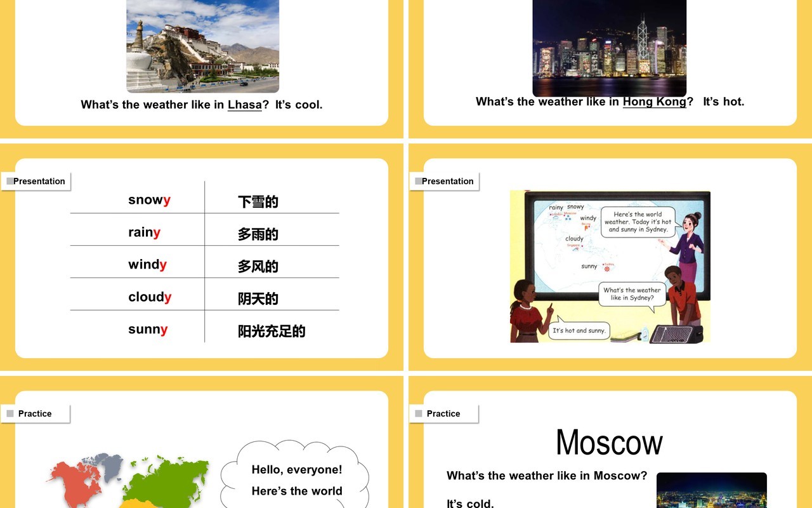Select the large "Moscow" title
The image size is (812, 508).
point(610,443)
